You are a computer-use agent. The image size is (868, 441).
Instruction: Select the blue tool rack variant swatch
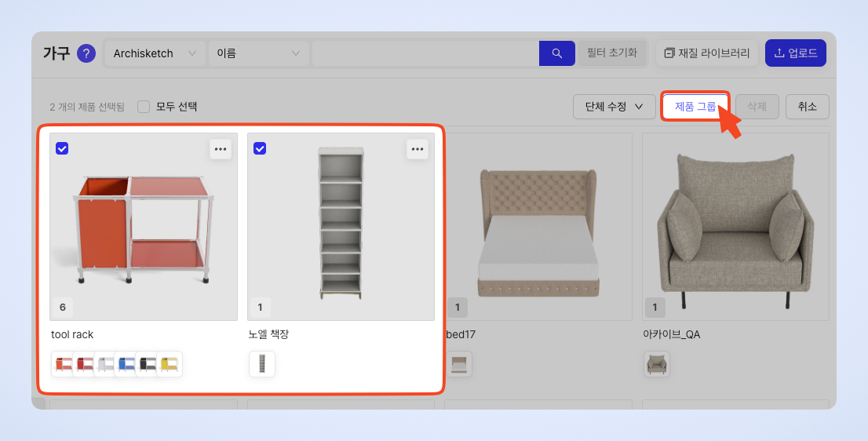coord(126,364)
